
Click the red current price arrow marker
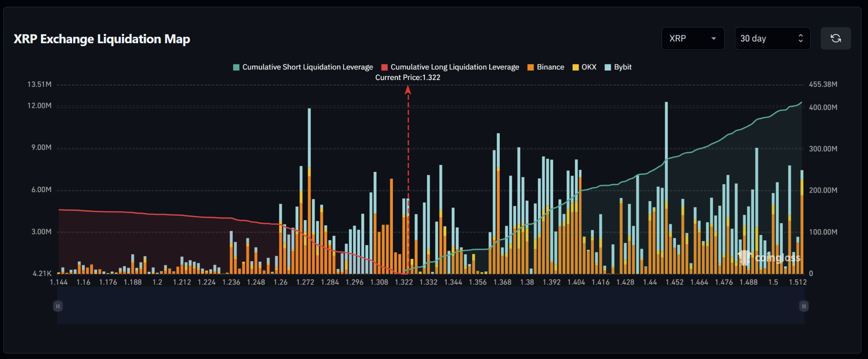coord(408,90)
